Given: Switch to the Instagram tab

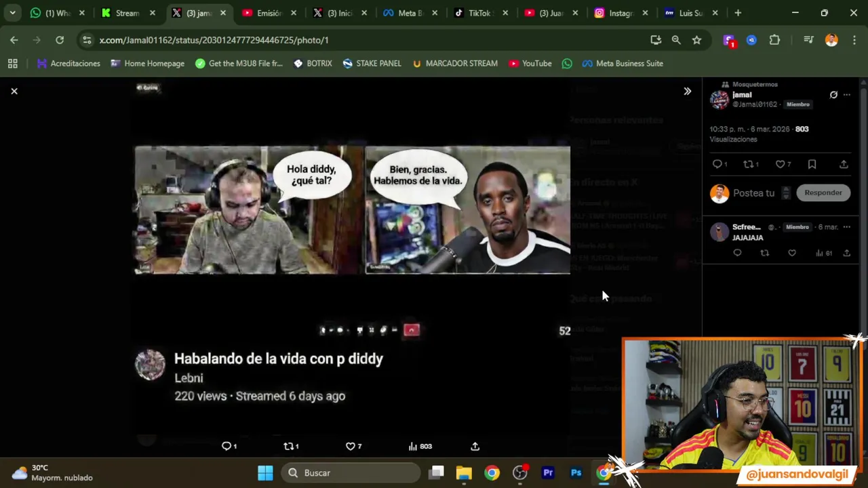Looking at the screenshot, I should 620,13.
